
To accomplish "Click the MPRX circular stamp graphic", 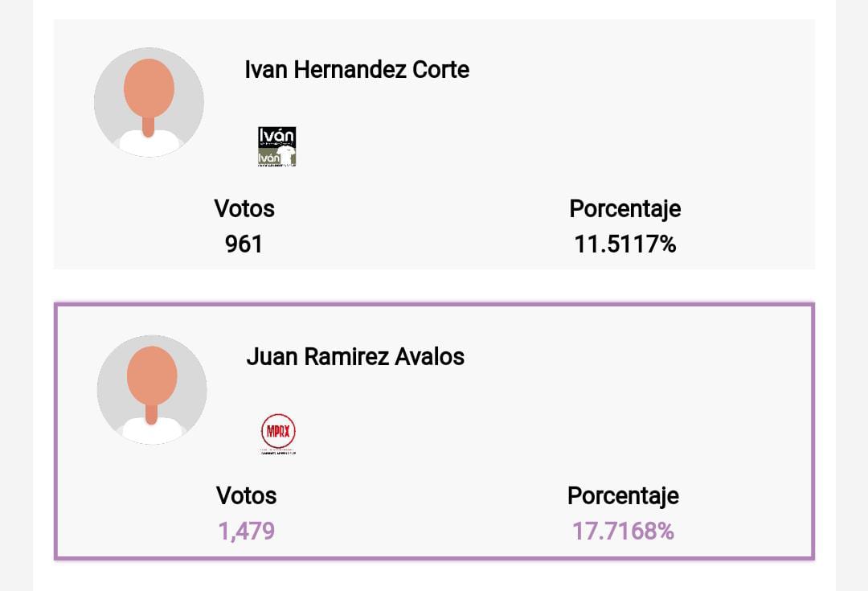I will pyautogui.click(x=279, y=430).
